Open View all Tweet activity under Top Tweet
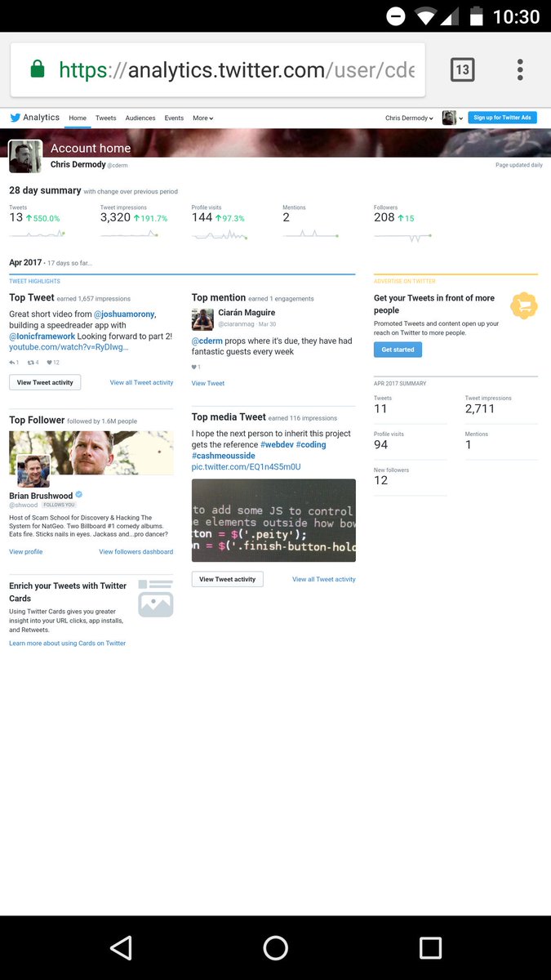 (x=142, y=382)
